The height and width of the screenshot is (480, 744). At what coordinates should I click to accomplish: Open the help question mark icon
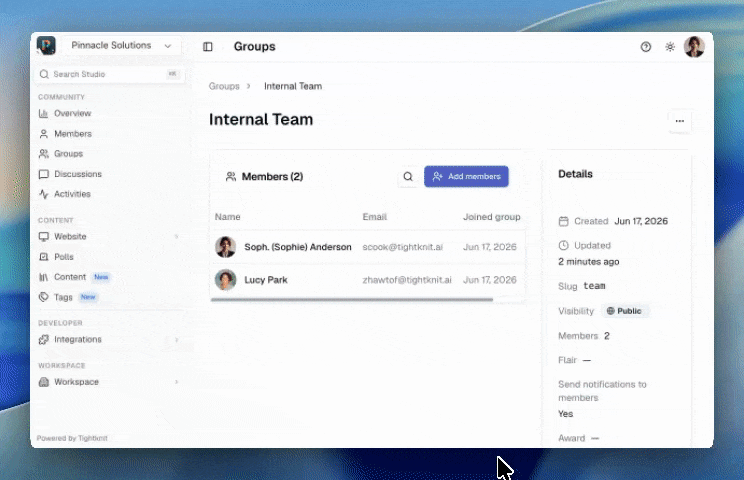[x=645, y=46]
